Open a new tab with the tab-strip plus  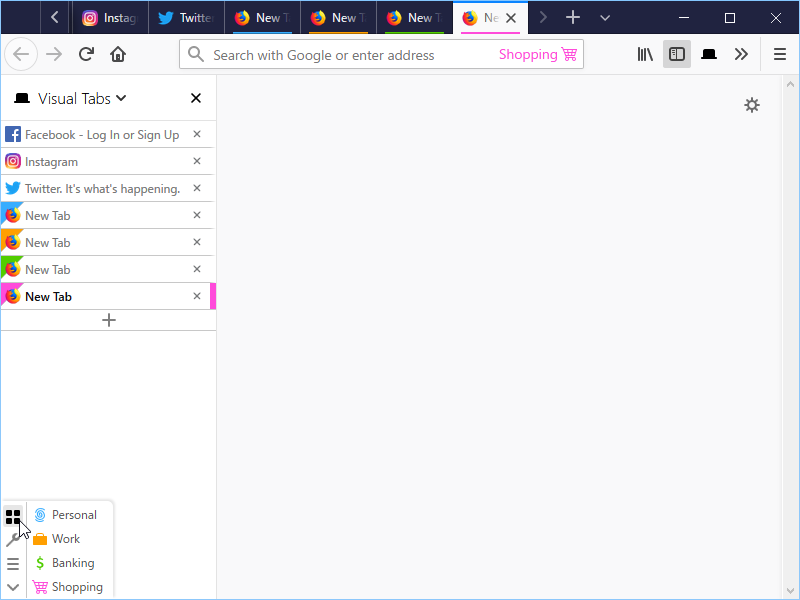coord(573,17)
